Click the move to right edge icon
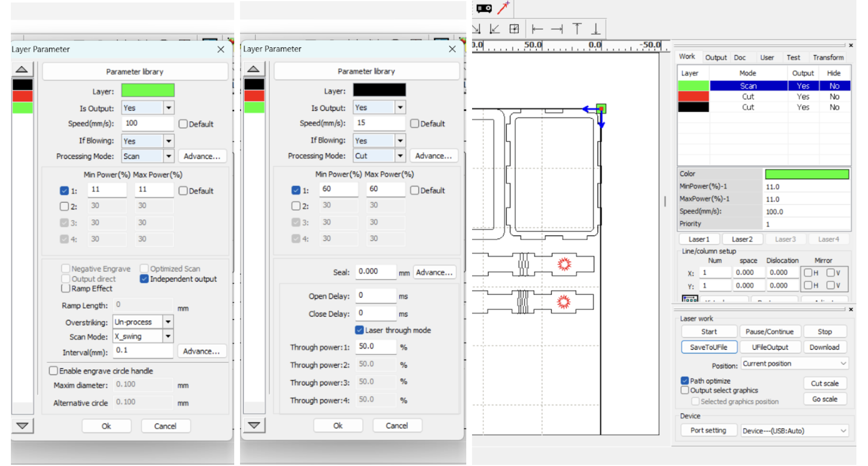868x466 pixels. (x=557, y=29)
